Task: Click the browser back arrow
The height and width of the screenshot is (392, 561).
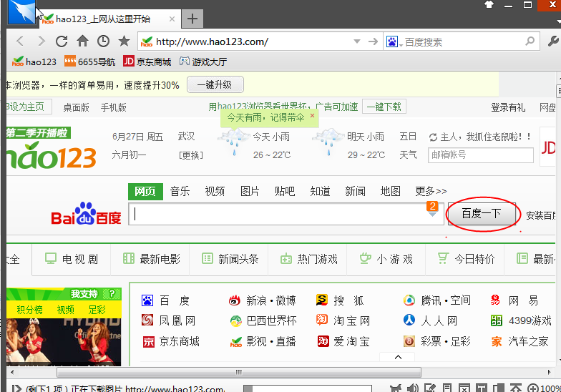Action: click(x=20, y=41)
